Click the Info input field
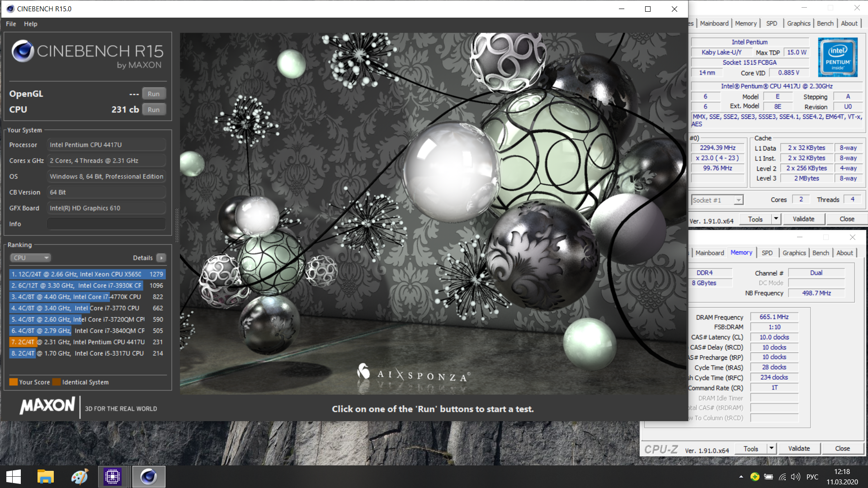This screenshot has width=868, height=488. click(x=106, y=224)
